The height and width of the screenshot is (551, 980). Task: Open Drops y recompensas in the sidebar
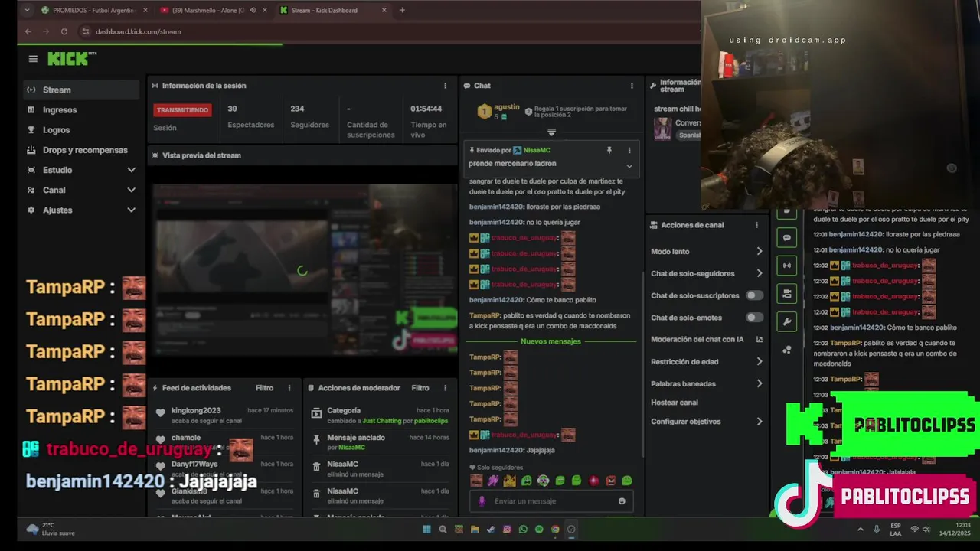[81, 150]
